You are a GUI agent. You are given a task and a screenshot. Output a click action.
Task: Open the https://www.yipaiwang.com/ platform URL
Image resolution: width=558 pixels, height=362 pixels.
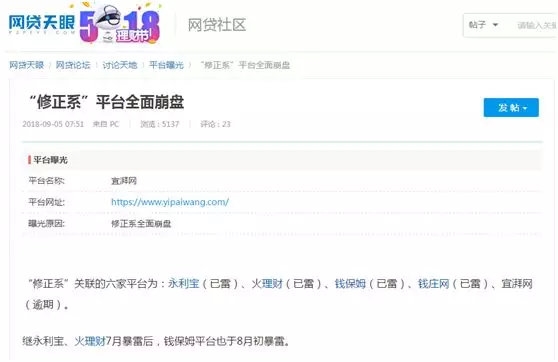click(x=170, y=202)
